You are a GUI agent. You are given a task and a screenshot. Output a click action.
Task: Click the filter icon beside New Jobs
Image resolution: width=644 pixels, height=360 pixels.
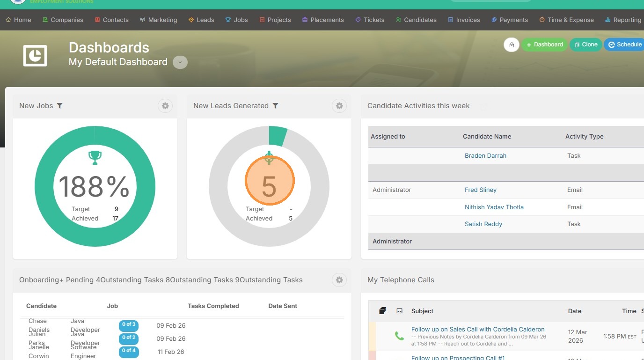tap(59, 106)
